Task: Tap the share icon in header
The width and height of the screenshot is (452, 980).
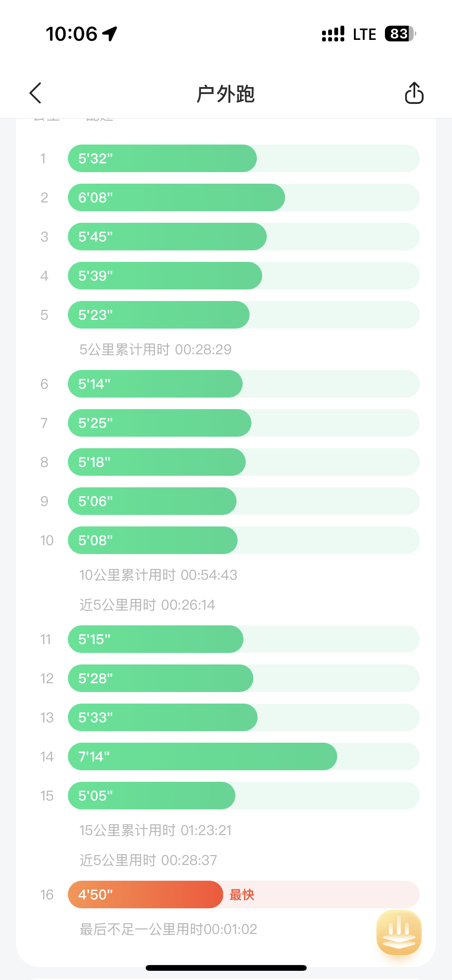Action: [414, 93]
